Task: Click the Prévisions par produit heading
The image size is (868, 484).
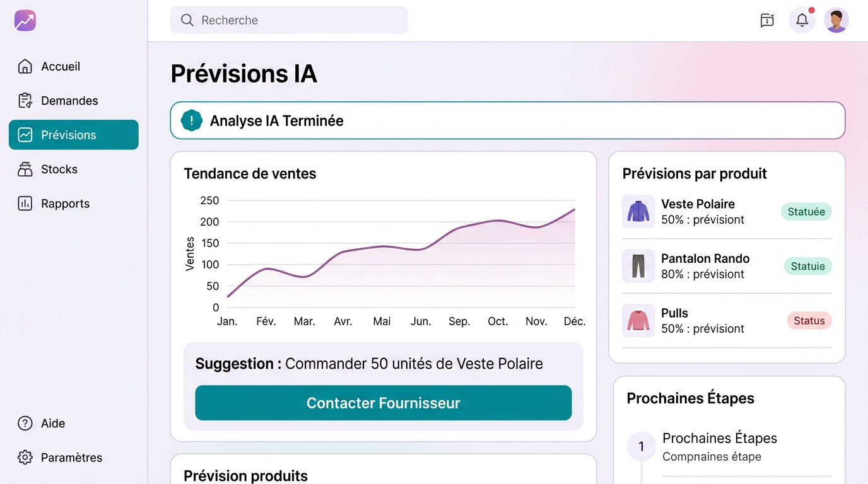Action: pos(695,174)
